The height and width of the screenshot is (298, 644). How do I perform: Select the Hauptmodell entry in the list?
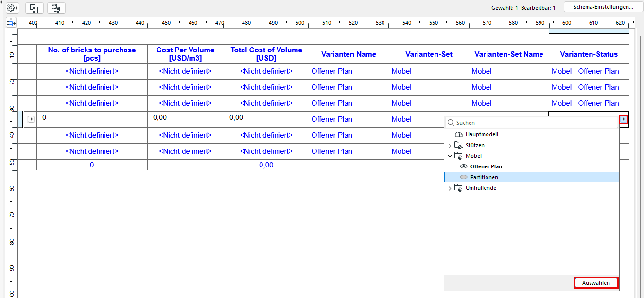coord(532,134)
